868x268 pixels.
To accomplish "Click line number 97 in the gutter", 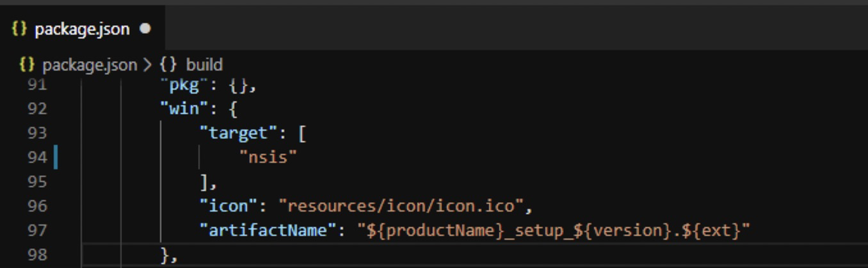I will click(x=37, y=230).
